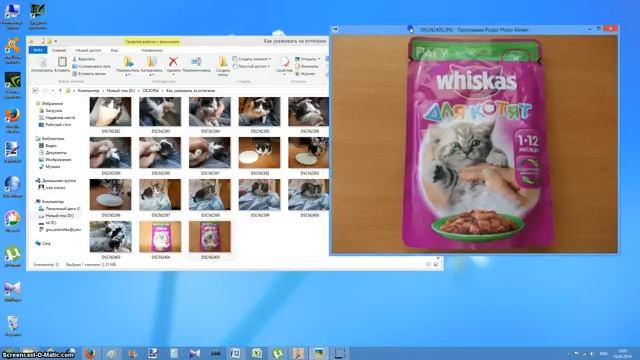Click the Whiskas photo in Photo Viewer window
The height and width of the screenshot is (360, 640).
[x=475, y=144]
